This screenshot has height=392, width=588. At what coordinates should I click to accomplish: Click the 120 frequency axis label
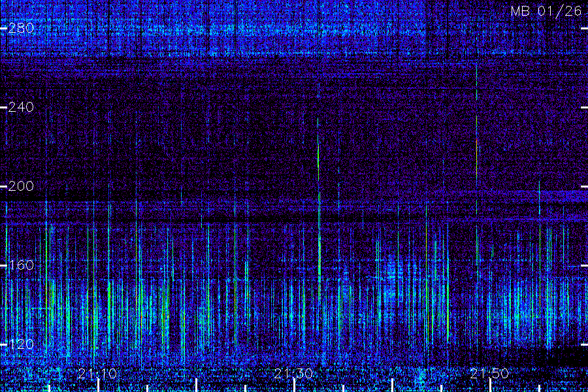coord(21,344)
